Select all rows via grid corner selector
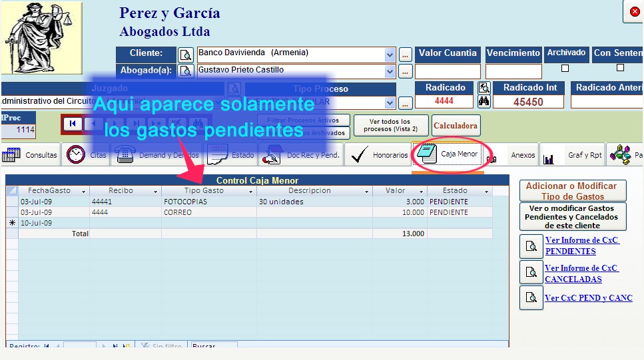 [12, 190]
